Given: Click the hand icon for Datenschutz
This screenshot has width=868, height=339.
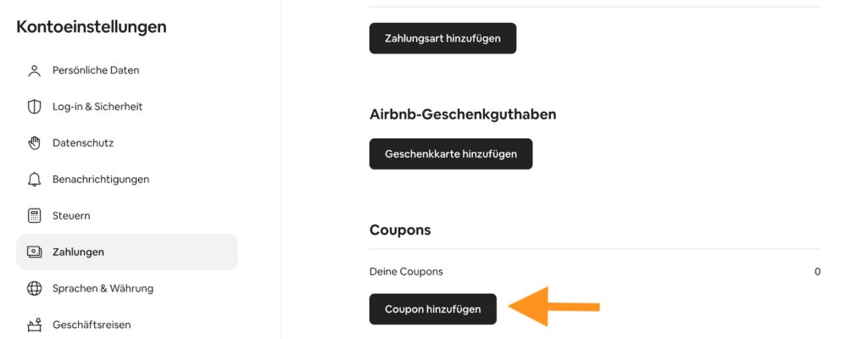Looking at the screenshot, I should (x=35, y=143).
